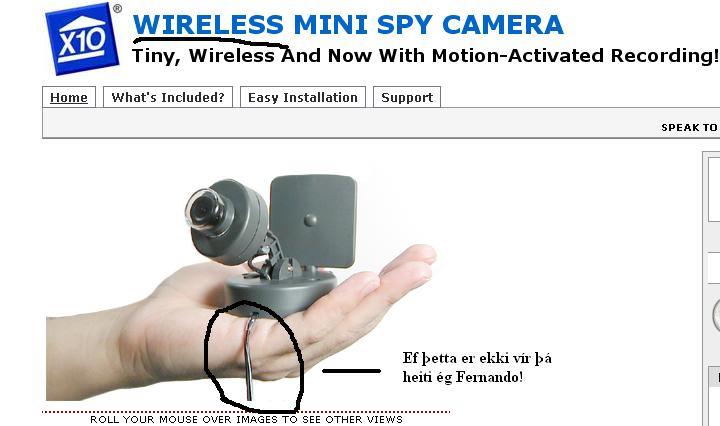Click the round silver button in the right panel
This screenshot has height=426, width=720.
coord(716,314)
